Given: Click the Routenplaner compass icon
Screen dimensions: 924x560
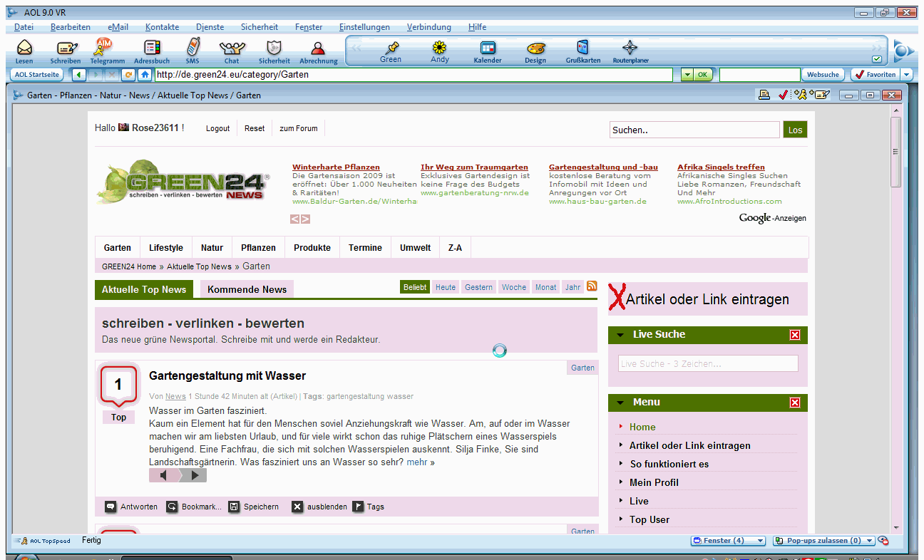Looking at the screenshot, I should (630, 48).
